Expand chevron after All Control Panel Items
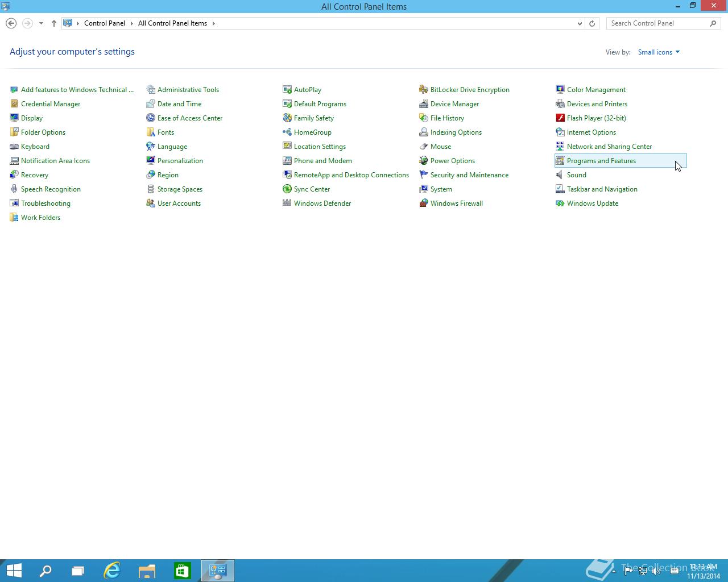The width and height of the screenshot is (728, 582). click(x=214, y=23)
